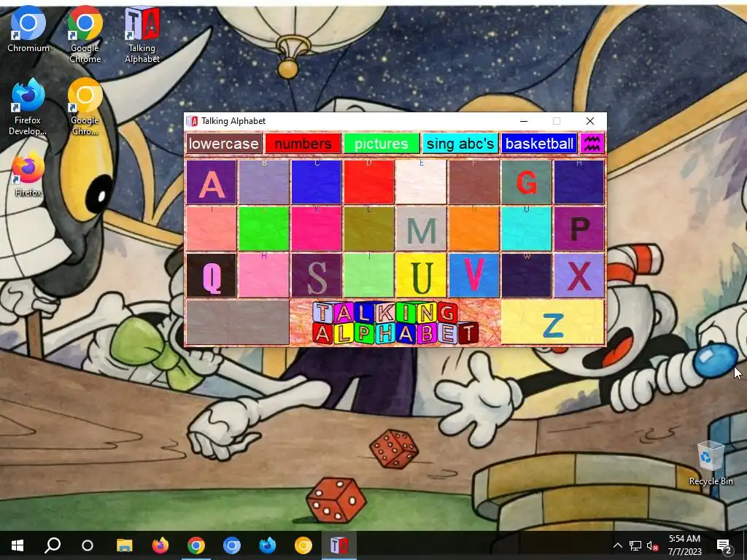Click the purple letter A tile

212,182
